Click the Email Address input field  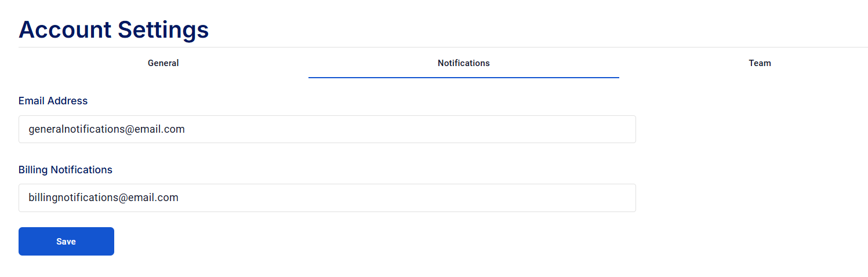coord(327,129)
